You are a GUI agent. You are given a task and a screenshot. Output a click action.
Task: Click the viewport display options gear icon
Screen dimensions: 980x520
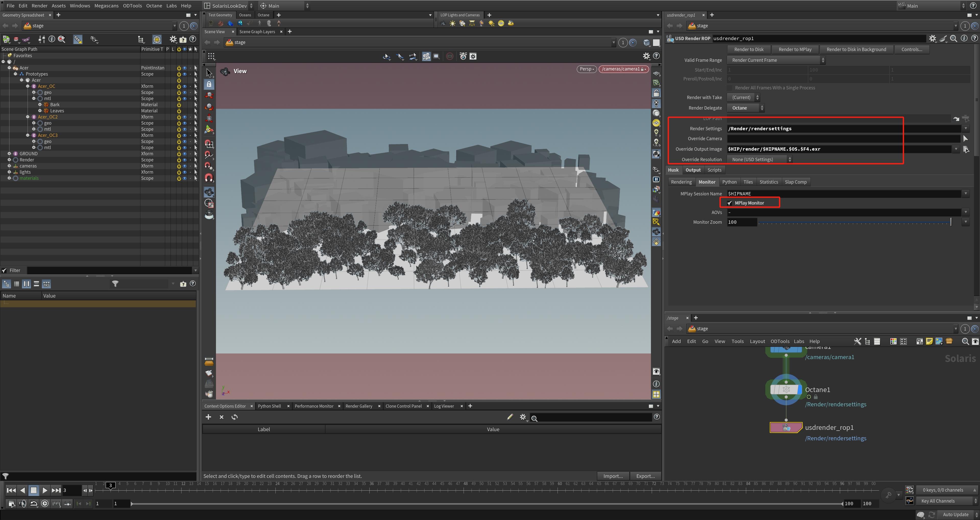[646, 56]
